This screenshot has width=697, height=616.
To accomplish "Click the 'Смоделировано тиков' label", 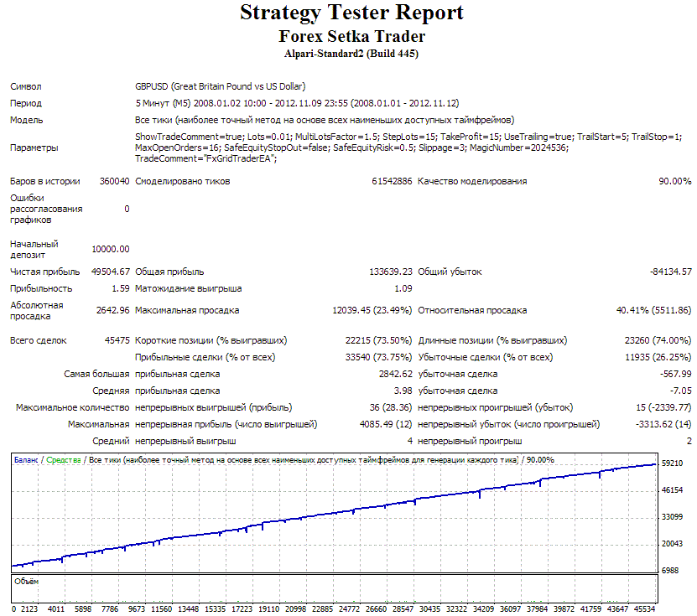I will click(183, 181).
